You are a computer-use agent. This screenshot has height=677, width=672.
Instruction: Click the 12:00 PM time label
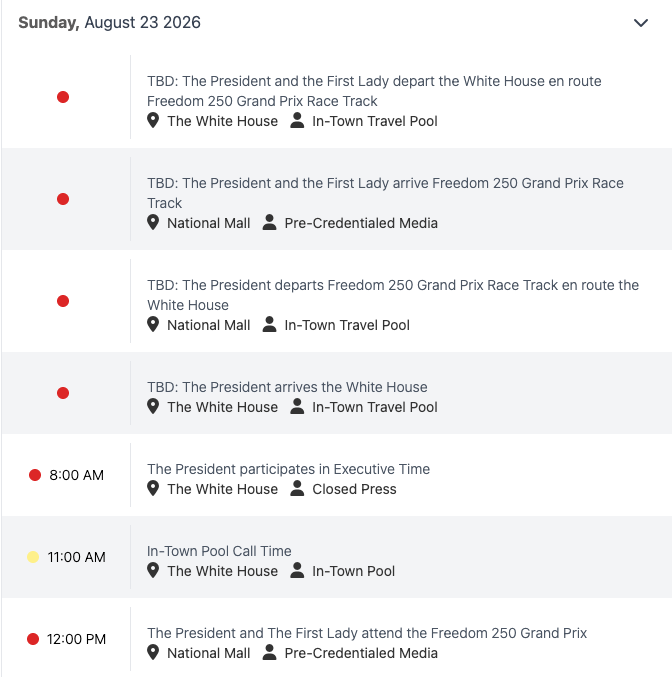point(76,639)
